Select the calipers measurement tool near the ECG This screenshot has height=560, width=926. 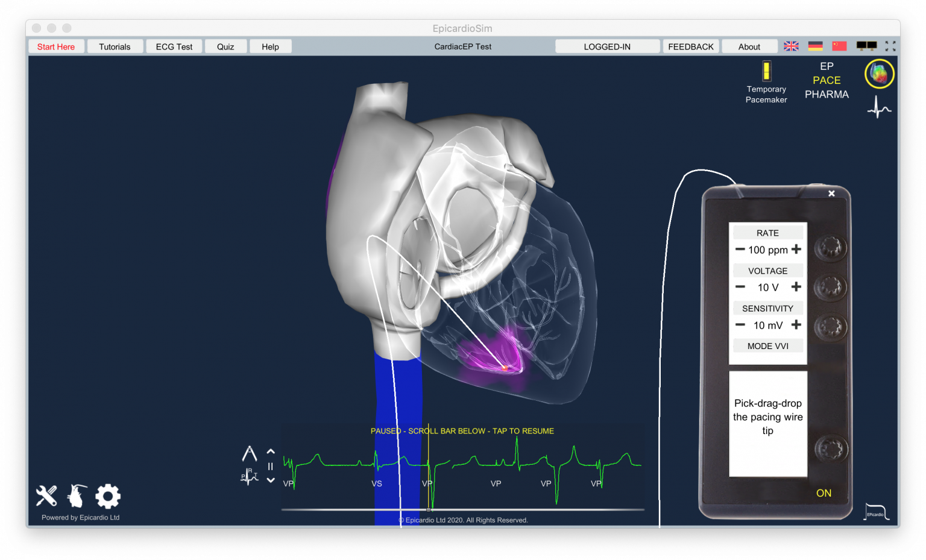pyautogui.click(x=250, y=451)
